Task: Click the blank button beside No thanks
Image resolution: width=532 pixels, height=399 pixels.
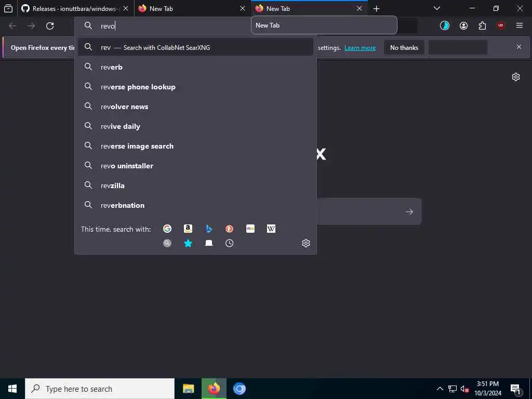Action: click(458, 47)
